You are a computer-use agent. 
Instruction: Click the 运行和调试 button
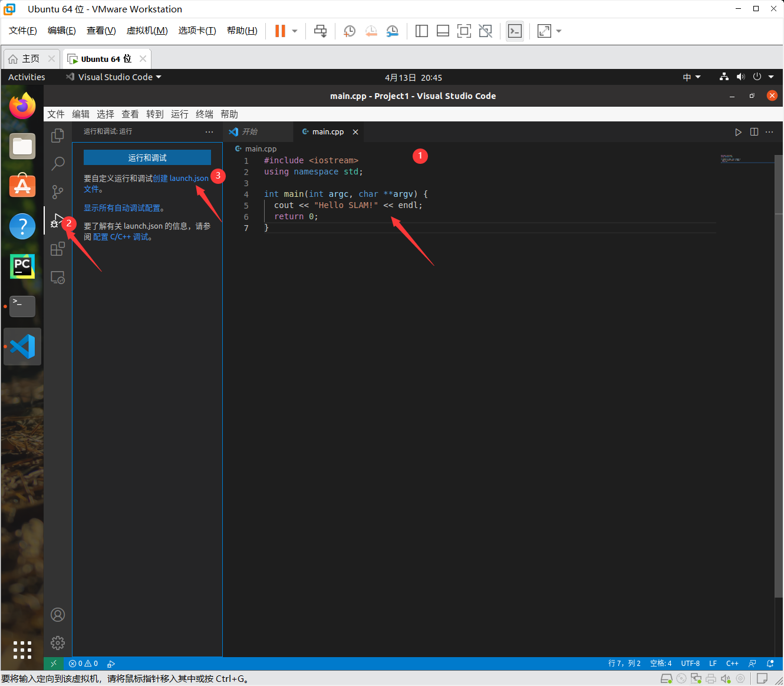[x=147, y=157]
